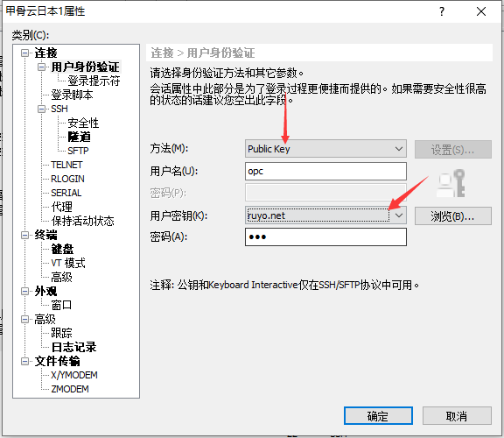Screen dimensions: 504x438
Task: Click the 确定 button
Action: click(x=378, y=416)
